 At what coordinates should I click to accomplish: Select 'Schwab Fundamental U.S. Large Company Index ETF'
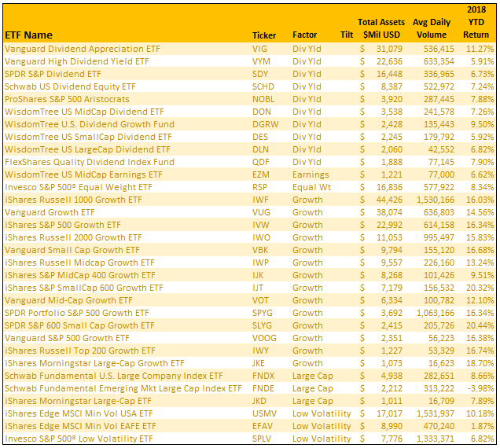(x=113, y=376)
